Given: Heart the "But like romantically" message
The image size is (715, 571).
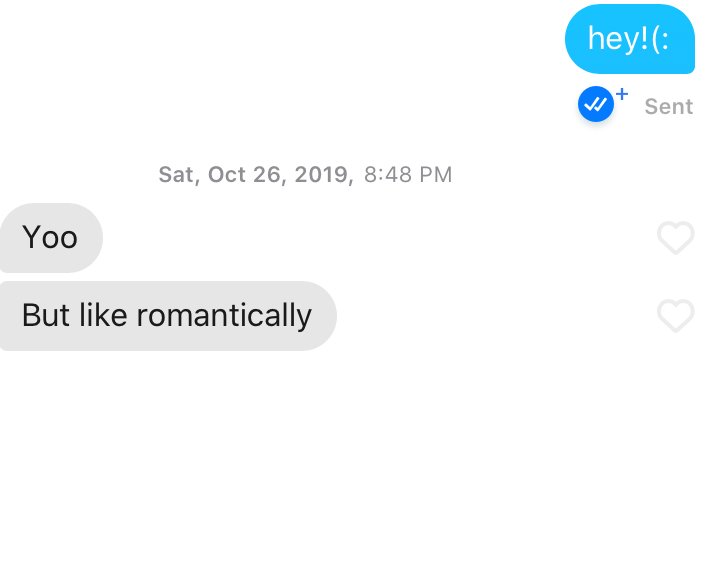Looking at the screenshot, I should [x=675, y=316].
